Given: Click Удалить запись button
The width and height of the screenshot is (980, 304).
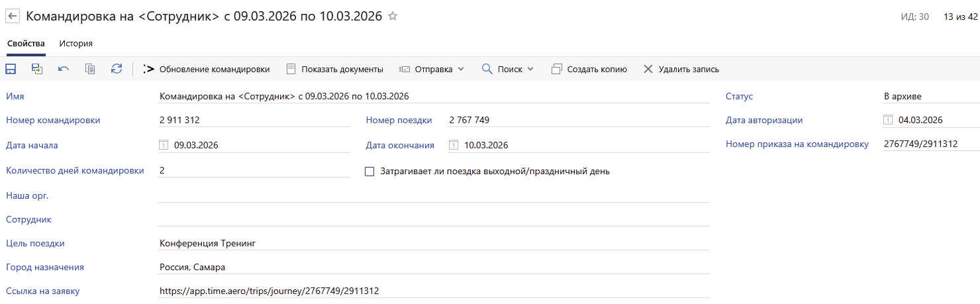Looking at the screenshot, I should pyautogui.click(x=681, y=69).
